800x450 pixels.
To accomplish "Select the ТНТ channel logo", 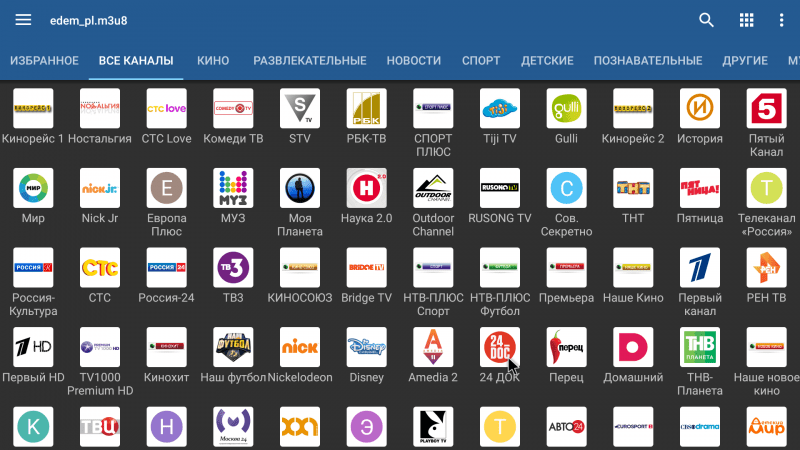I will (x=633, y=188).
